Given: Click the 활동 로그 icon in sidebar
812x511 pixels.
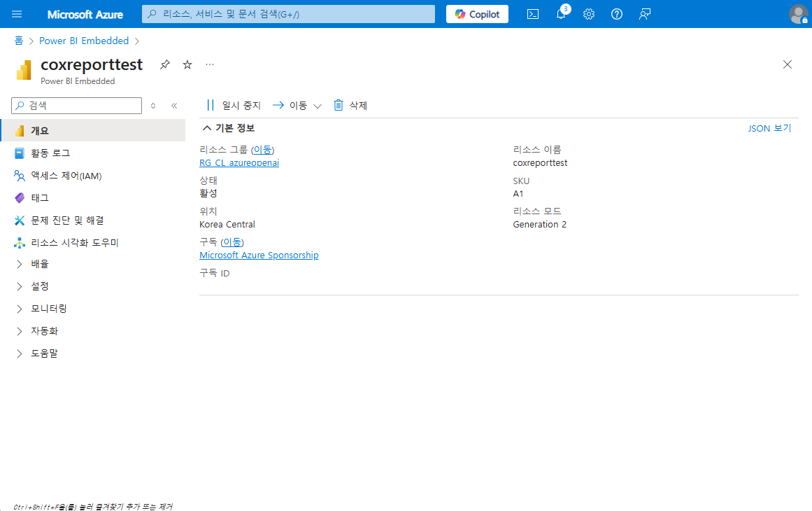Looking at the screenshot, I should (19, 153).
